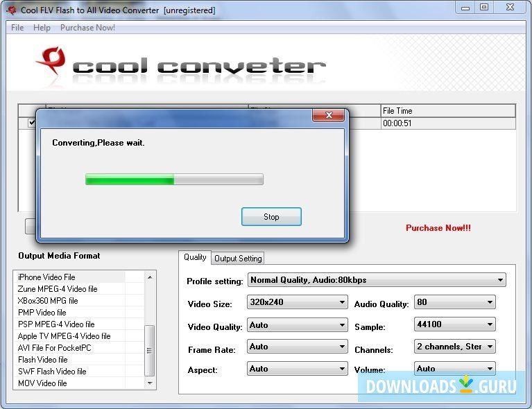Open the Channels dropdown
The height and width of the screenshot is (409, 532).
click(x=454, y=347)
